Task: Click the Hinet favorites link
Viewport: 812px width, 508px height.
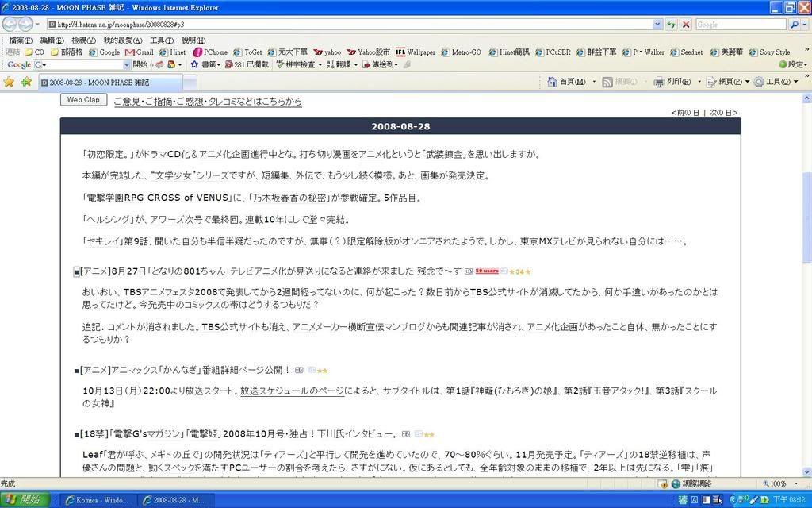Action: pyautogui.click(x=172, y=52)
